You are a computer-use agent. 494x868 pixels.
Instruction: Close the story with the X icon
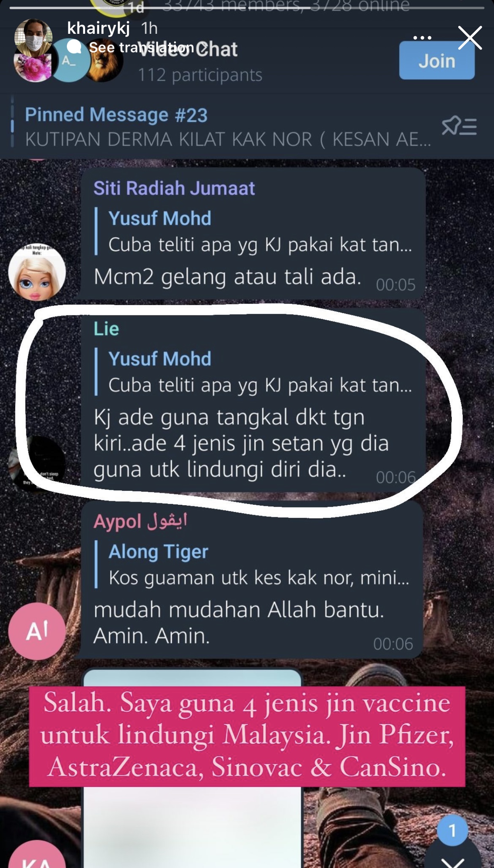coord(470,38)
